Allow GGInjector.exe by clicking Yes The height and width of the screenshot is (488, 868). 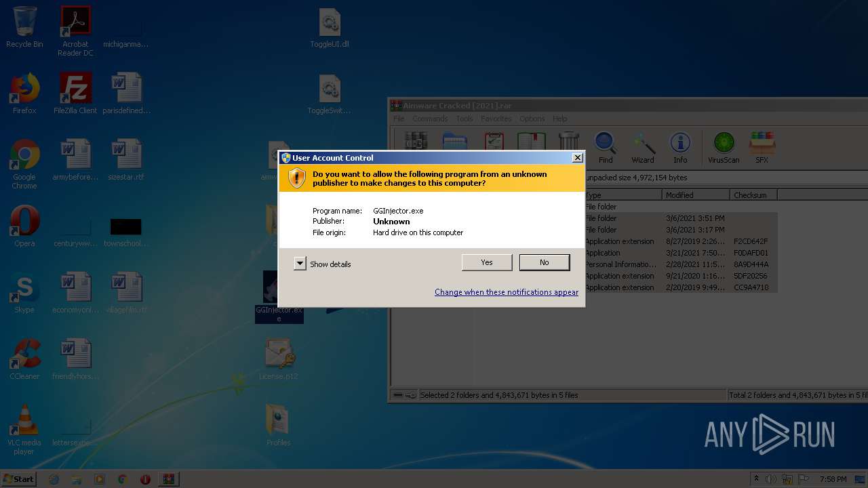[x=487, y=262]
